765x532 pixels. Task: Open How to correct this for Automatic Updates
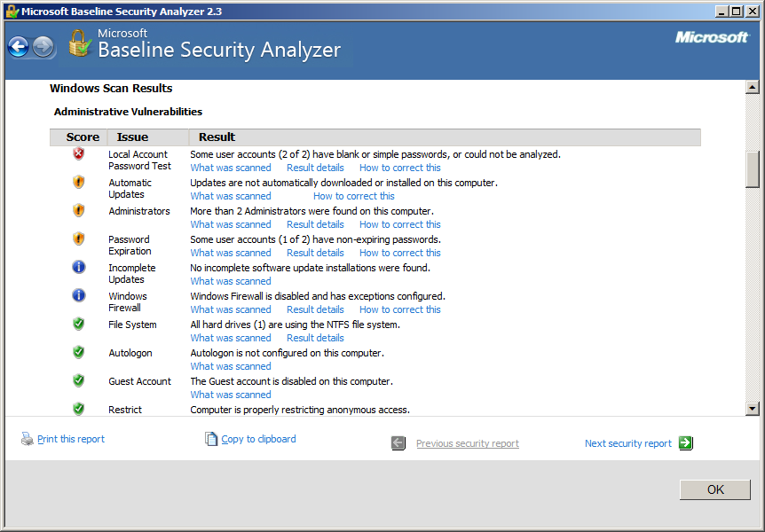pos(354,196)
